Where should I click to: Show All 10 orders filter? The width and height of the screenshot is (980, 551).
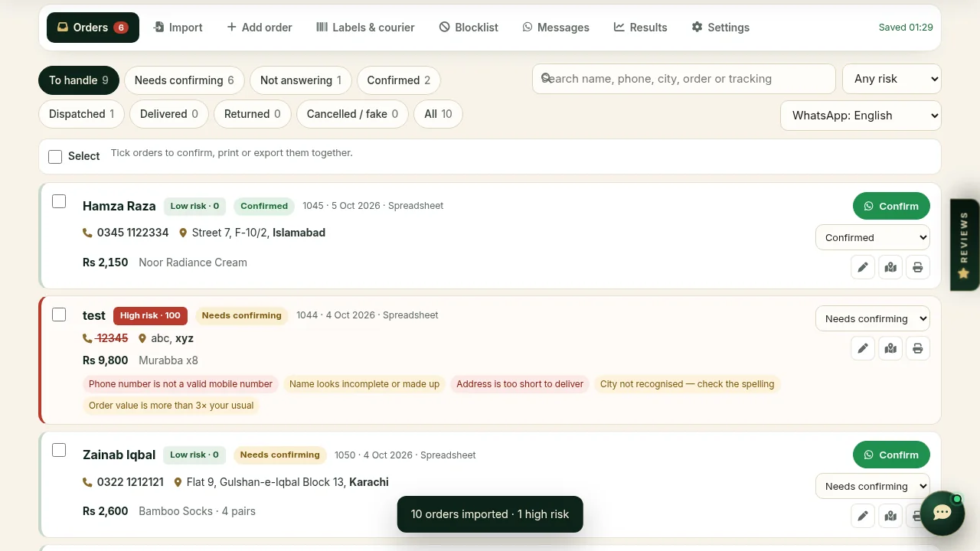pyautogui.click(x=438, y=114)
